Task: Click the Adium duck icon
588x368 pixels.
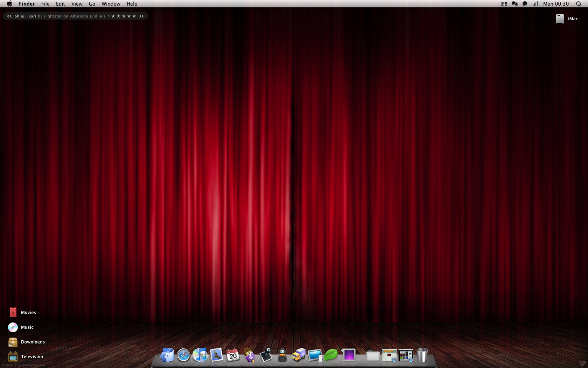Action: 282,355
